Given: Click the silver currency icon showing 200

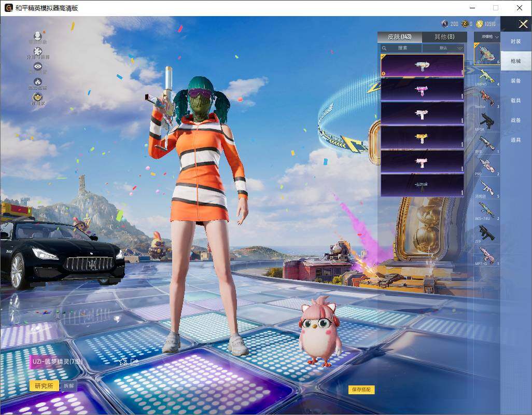Looking at the screenshot, I should 445,23.
